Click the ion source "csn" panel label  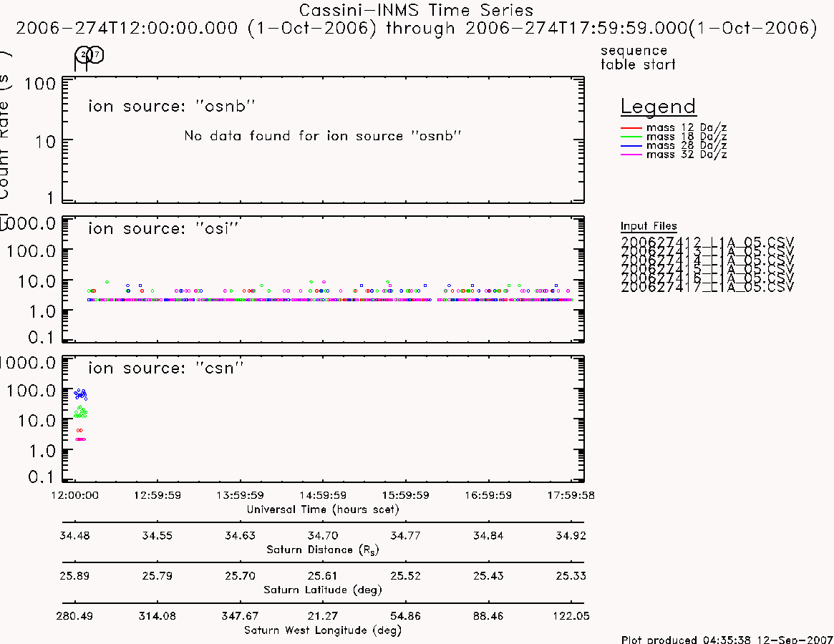tap(165, 368)
